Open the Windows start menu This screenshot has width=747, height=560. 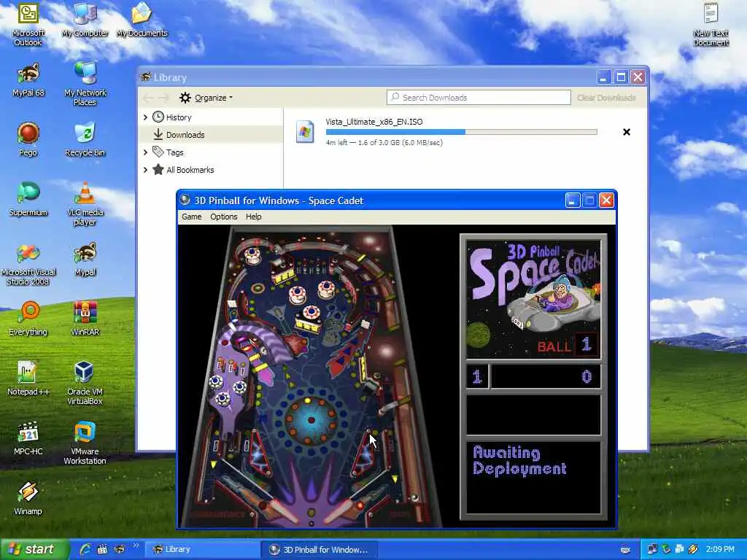[x=34, y=549]
